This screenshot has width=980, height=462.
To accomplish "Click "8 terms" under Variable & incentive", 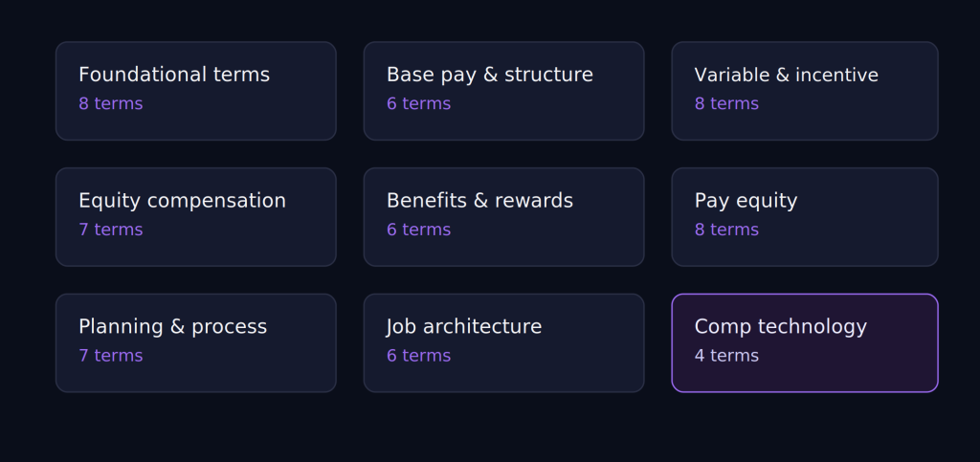I will pos(727,103).
